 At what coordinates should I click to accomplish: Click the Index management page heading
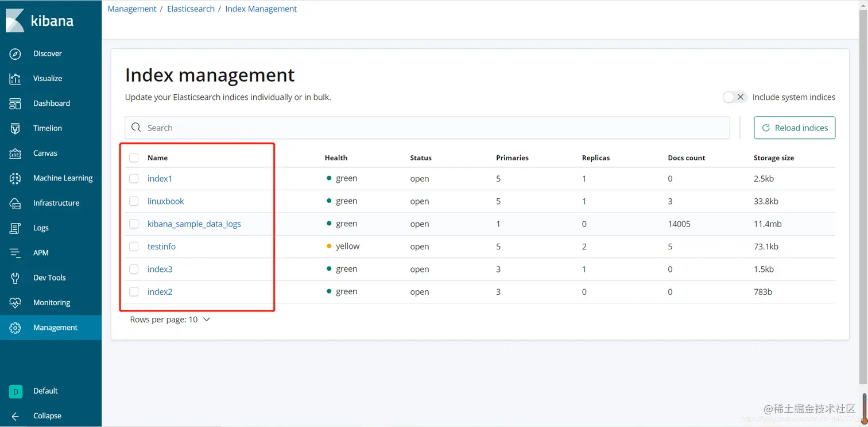click(x=210, y=75)
